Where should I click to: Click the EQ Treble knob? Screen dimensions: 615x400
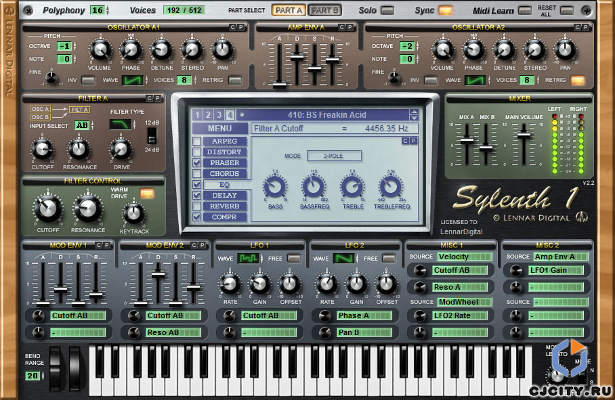click(x=352, y=187)
